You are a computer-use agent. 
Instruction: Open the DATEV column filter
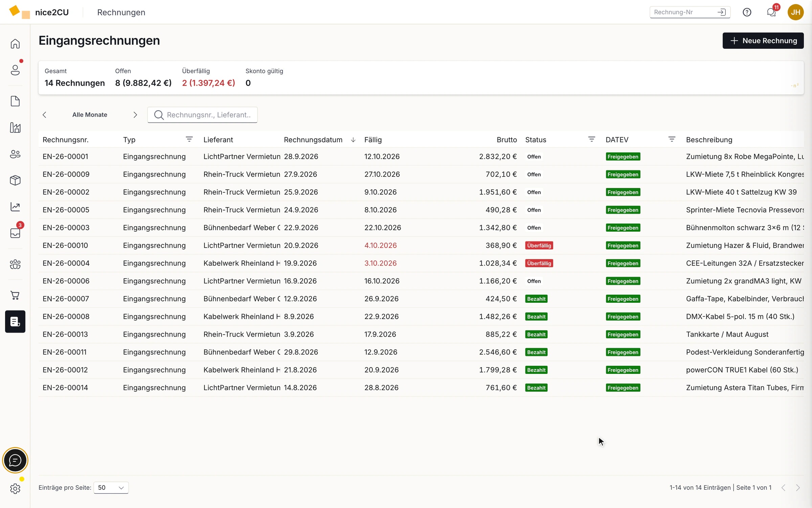point(672,139)
